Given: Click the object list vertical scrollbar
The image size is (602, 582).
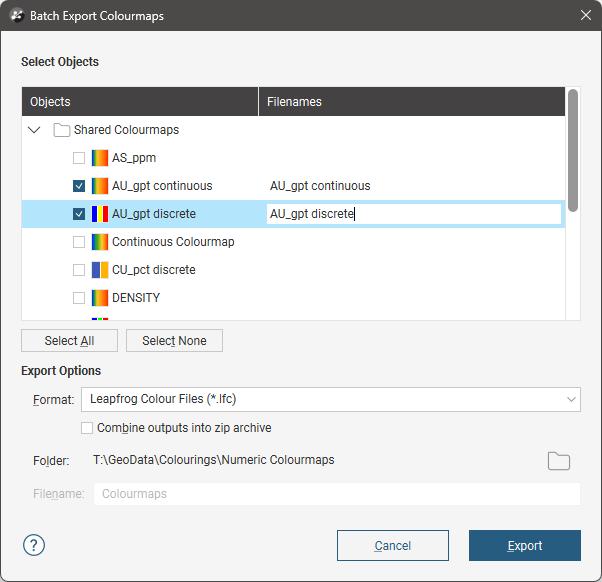Looking at the screenshot, I should [x=573, y=150].
